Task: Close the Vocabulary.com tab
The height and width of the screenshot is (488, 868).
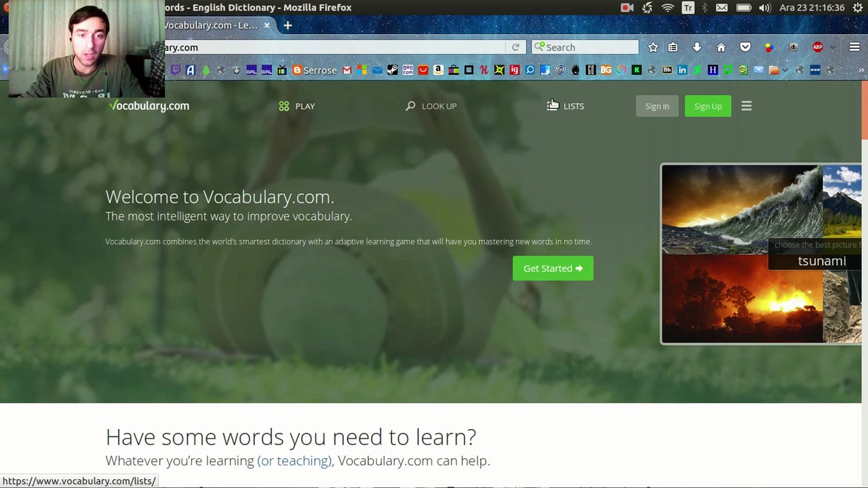Action: pos(267,26)
